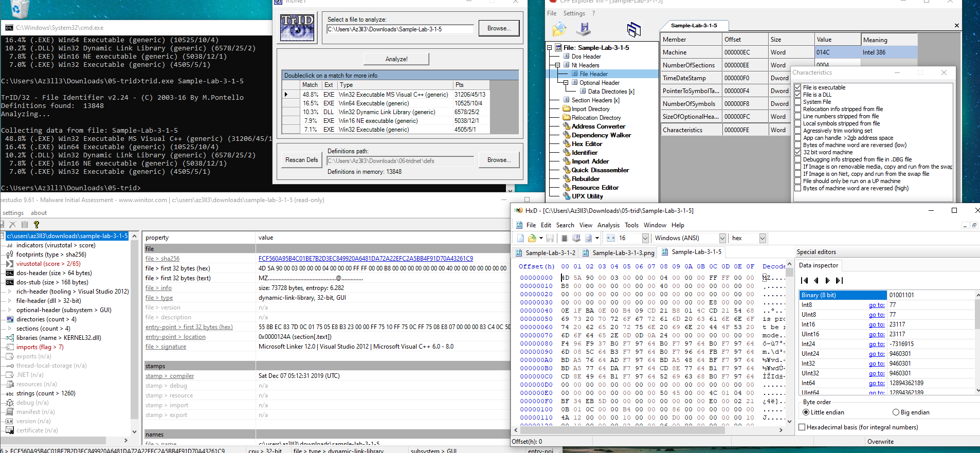Click the save disk icon in HxD toolbar
The width and height of the screenshot is (980, 453).
tap(550, 238)
